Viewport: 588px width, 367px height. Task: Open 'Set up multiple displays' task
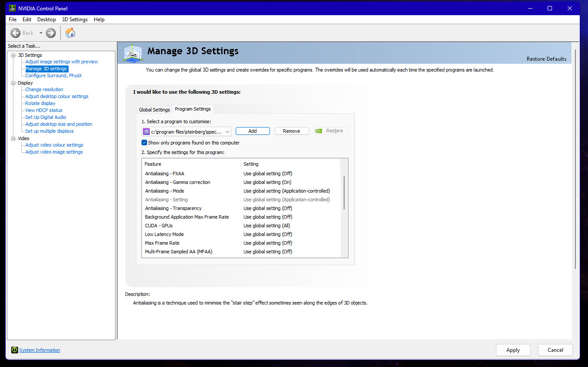(x=49, y=131)
